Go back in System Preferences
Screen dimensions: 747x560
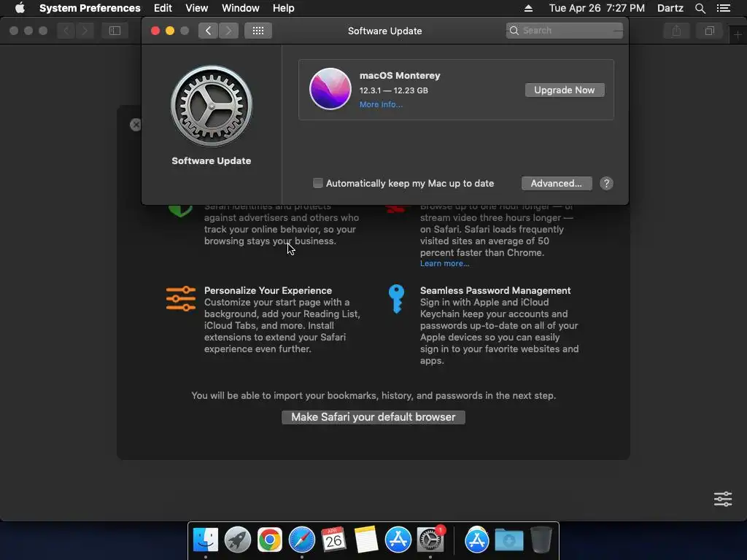pyautogui.click(x=208, y=31)
